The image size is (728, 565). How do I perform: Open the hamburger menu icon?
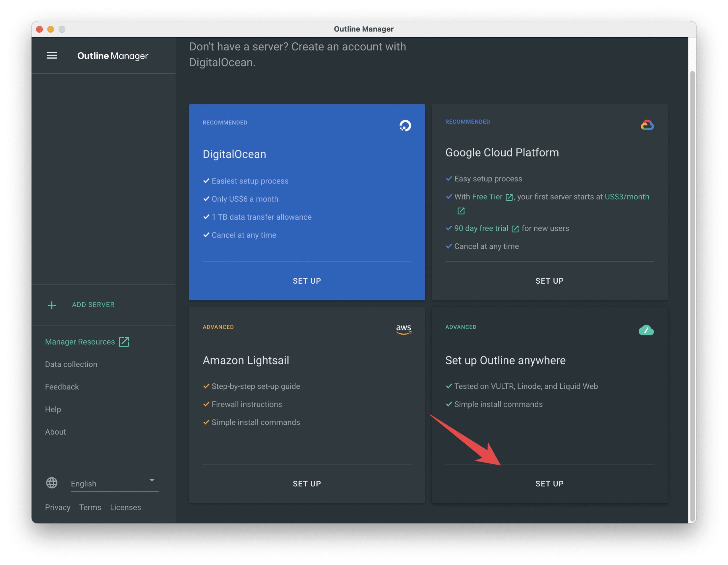52,55
